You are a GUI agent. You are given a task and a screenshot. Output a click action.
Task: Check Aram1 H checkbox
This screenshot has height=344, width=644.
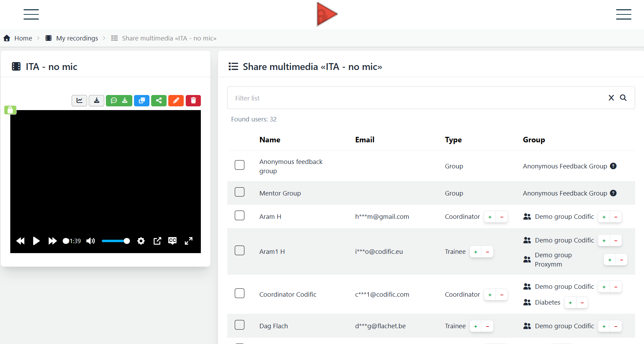pos(240,250)
